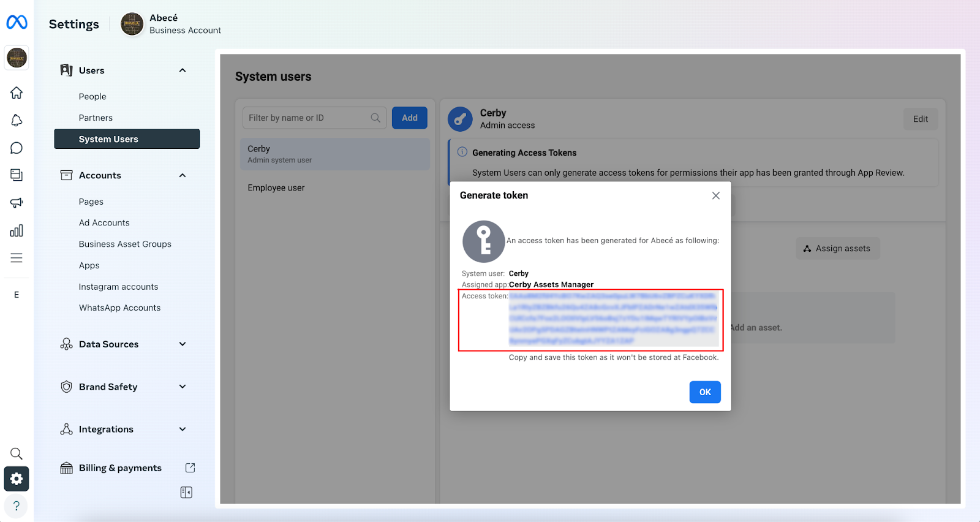Open Apps under Accounts
Screen dimensions: 980x522
coord(89,265)
